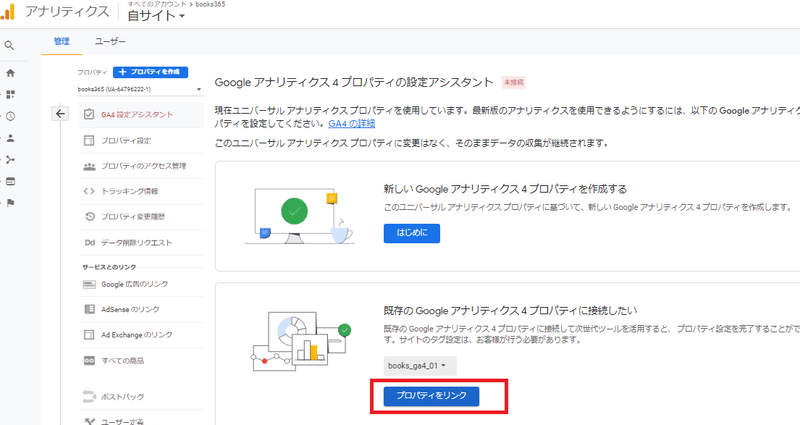Open the GA4 の詳細 link
The width and height of the screenshot is (800, 425).
point(352,124)
